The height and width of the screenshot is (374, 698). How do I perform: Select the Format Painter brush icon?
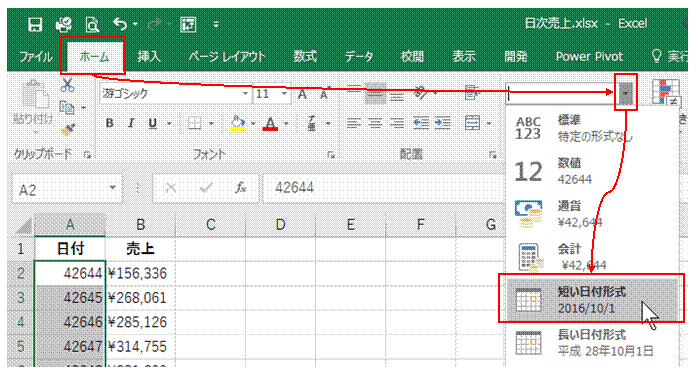[x=67, y=130]
